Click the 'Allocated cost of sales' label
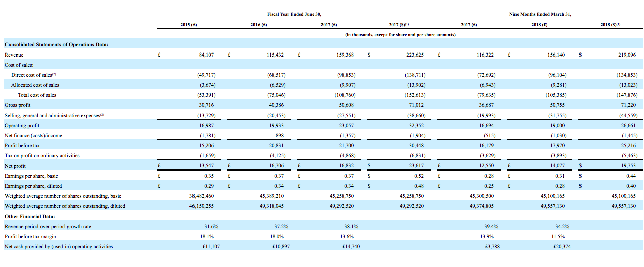The width and height of the screenshot is (644, 267). pyautogui.click(x=35, y=85)
